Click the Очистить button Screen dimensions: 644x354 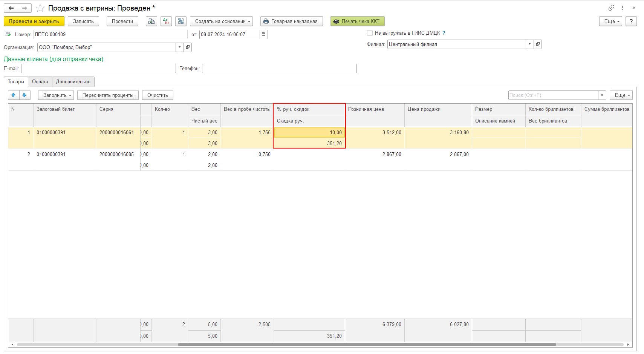[x=158, y=95]
